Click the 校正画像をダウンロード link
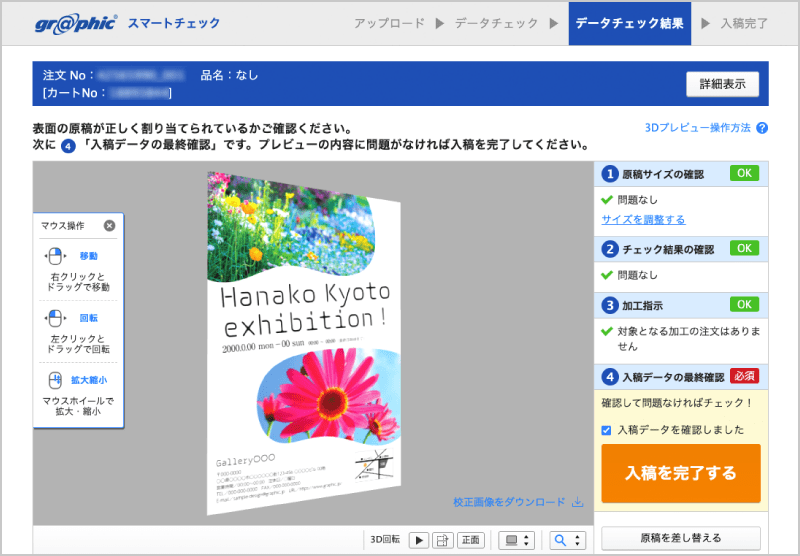This screenshot has height=556, width=800. pos(509,502)
